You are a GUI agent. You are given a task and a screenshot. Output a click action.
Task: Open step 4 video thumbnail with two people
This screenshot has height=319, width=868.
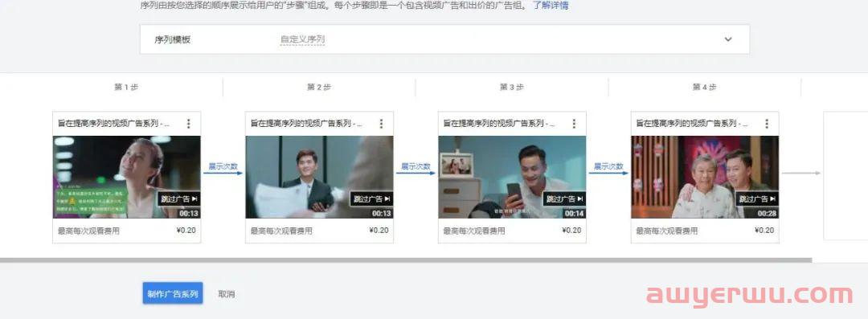click(x=705, y=178)
